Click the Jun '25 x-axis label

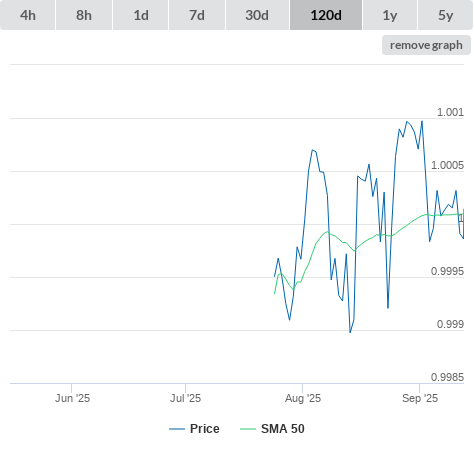[x=72, y=398]
